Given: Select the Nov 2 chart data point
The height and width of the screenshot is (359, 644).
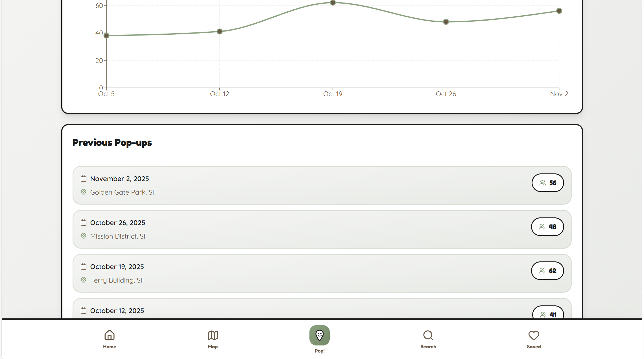Looking at the screenshot, I should pos(559,11).
